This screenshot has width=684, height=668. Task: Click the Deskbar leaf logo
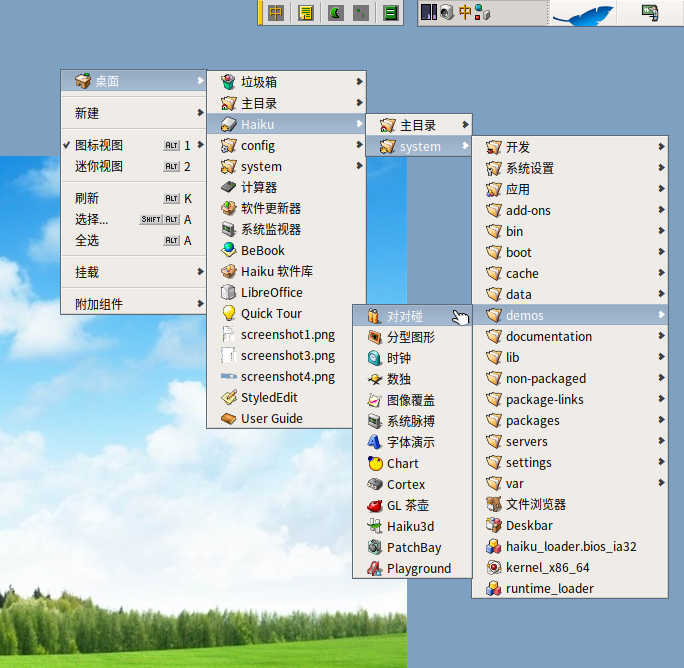pyautogui.click(x=583, y=13)
